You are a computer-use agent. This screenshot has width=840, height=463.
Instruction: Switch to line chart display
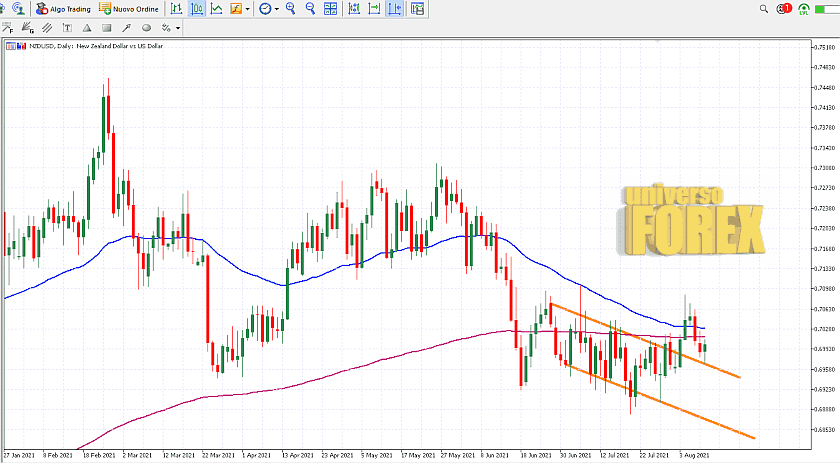point(217,9)
